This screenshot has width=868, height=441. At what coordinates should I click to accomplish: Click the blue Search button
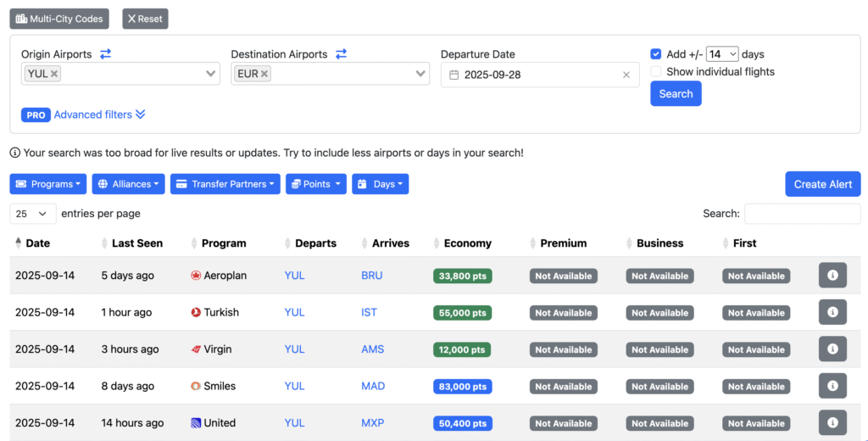(x=676, y=94)
